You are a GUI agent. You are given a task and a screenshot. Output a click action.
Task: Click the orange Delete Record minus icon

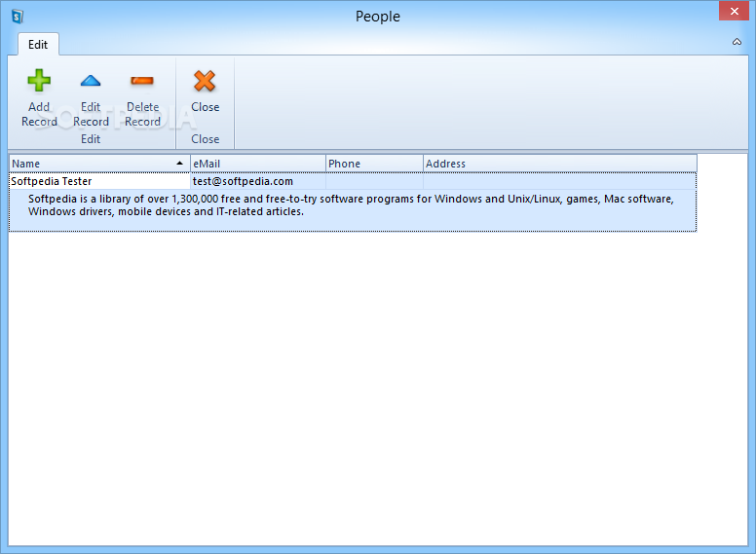(x=142, y=81)
